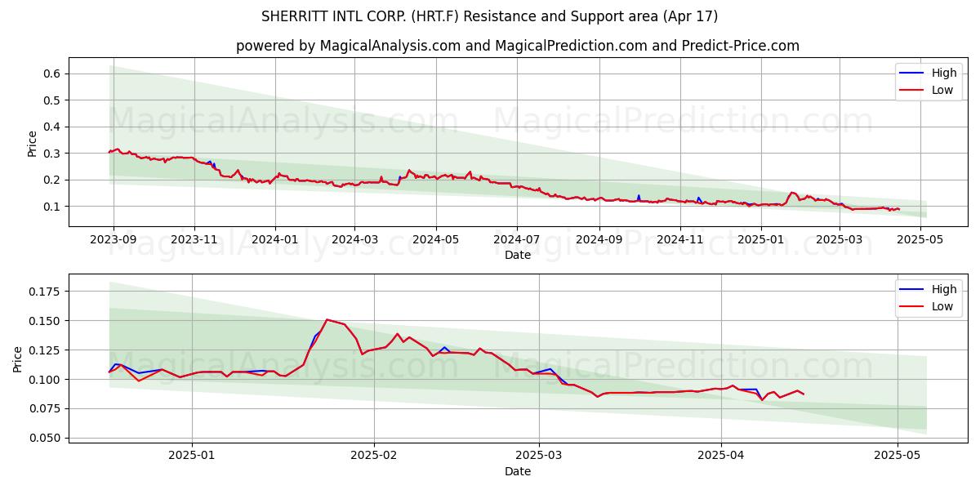Viewport: 980px width, 490px height.
Task: Click the 2025-01 tick label on top chart
Action: 760,239
